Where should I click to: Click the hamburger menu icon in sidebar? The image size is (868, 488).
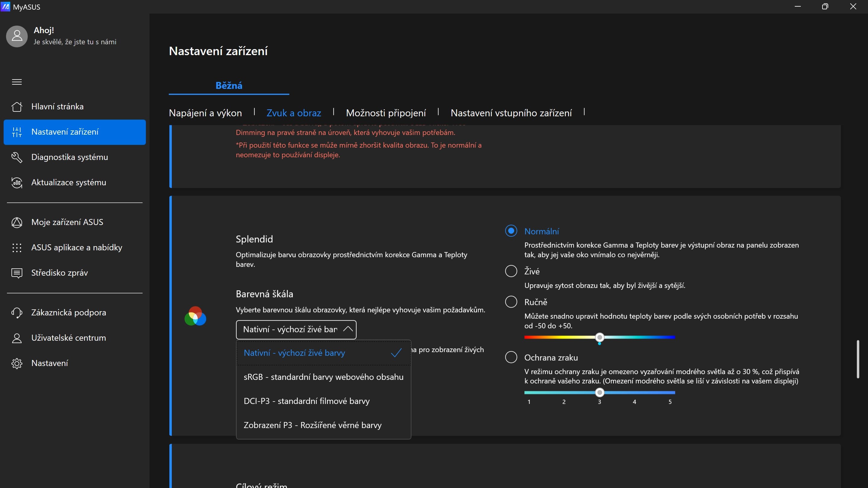[17, 82]
